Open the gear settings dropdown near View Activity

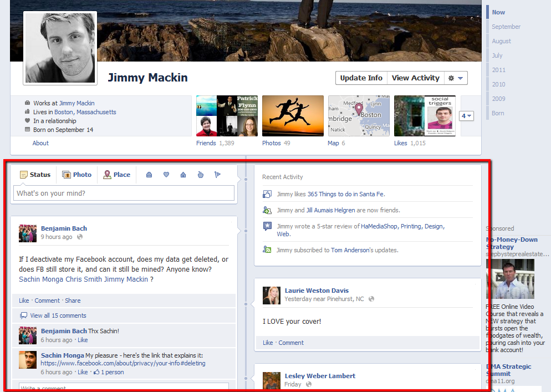tap(456, 78)
